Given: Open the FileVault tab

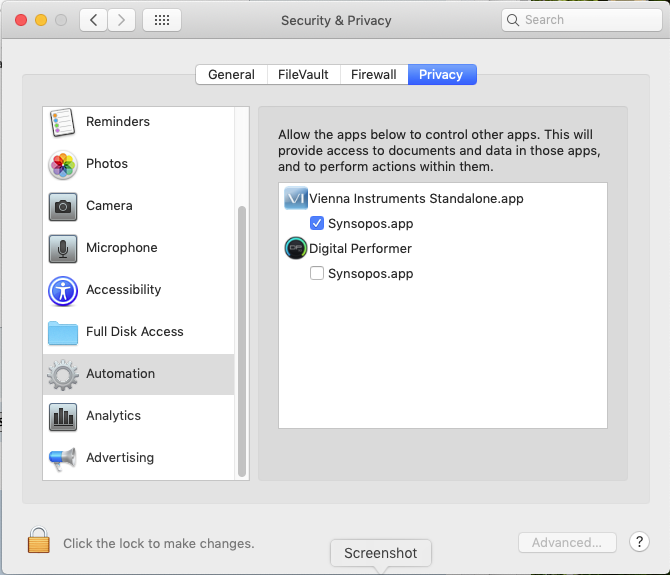Looking at the screenshot, I should [303, 75].
